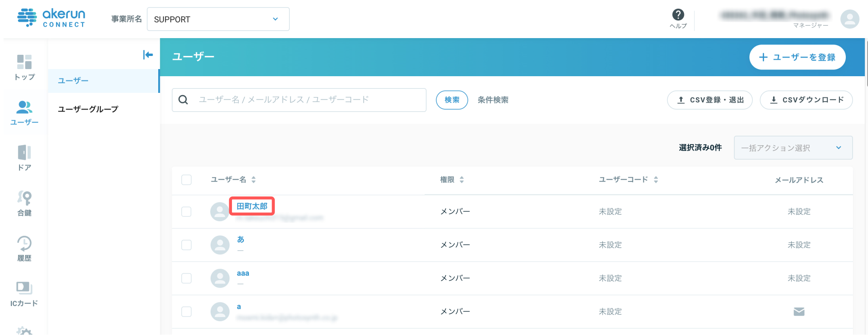Image resolution: width=868 pixels, height=335 pixels.
Task: Select ユーザー in the submenu
Action: point(103,81)
